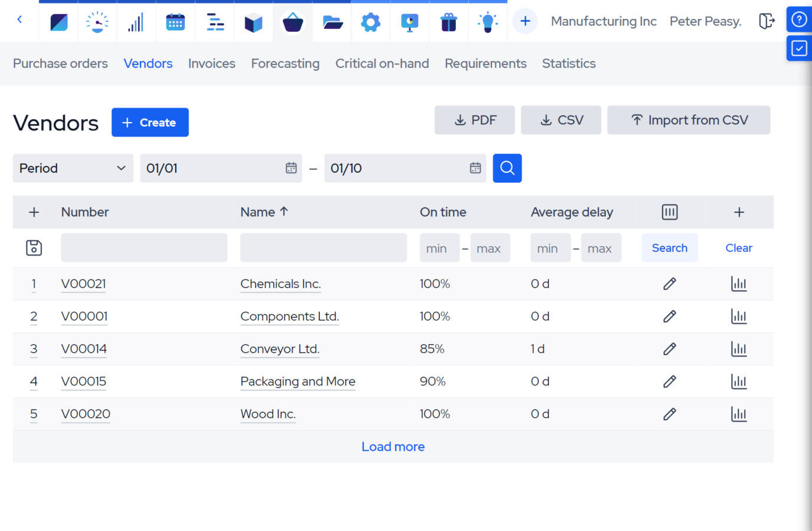Open the Critical on-hand tab
The image size is (812, 531).
tap(382, 63)
